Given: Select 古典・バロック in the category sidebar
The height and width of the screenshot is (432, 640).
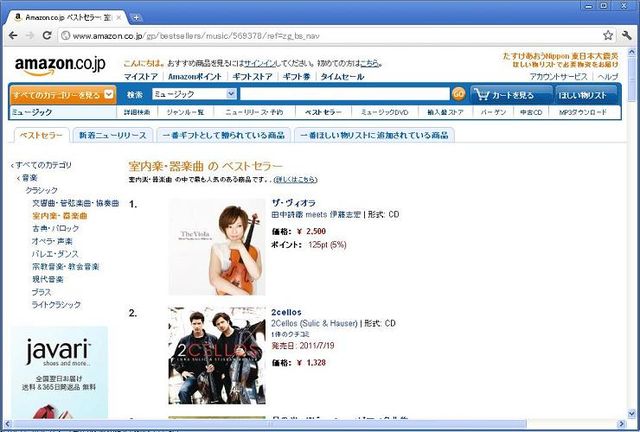Looking at the screenshot, I should tap(55, 228).
